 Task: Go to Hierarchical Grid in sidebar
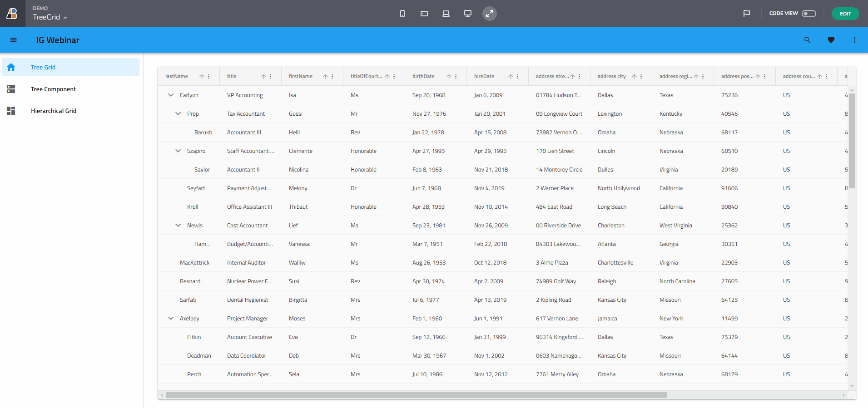(54, 111)
